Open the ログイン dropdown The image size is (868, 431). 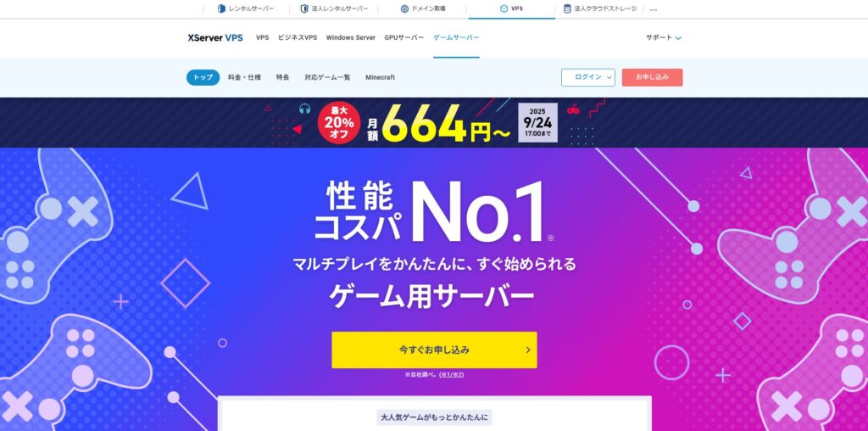pyautogui.click(x=588, y=77)
